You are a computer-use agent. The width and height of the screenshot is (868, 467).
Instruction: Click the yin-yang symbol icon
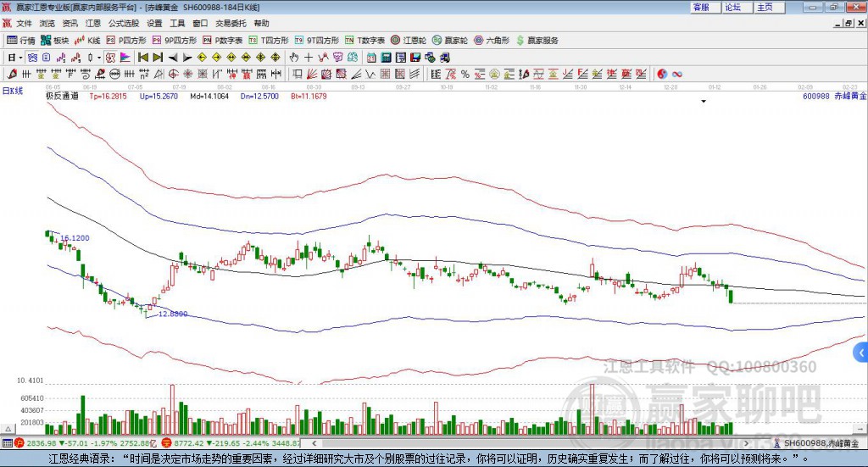coord(662,74)
